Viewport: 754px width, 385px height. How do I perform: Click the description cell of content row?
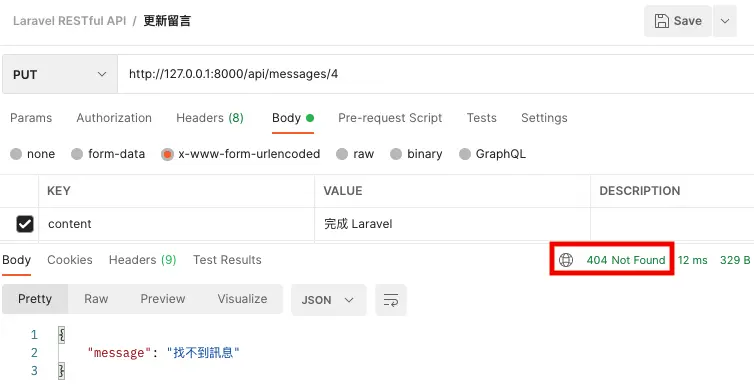tap(672, 224)
